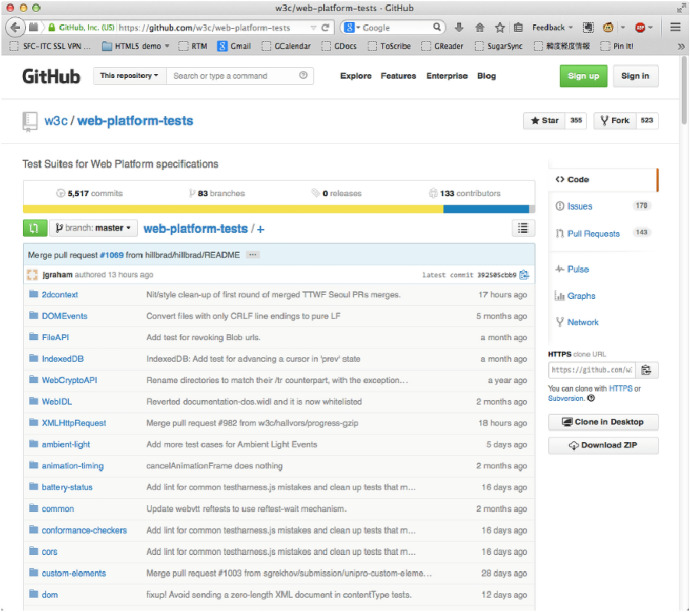Click the green Sign up button
Image resolution: width=690 pixels, height=612 pixels.
pyautogui.click(x=583, y=76)
